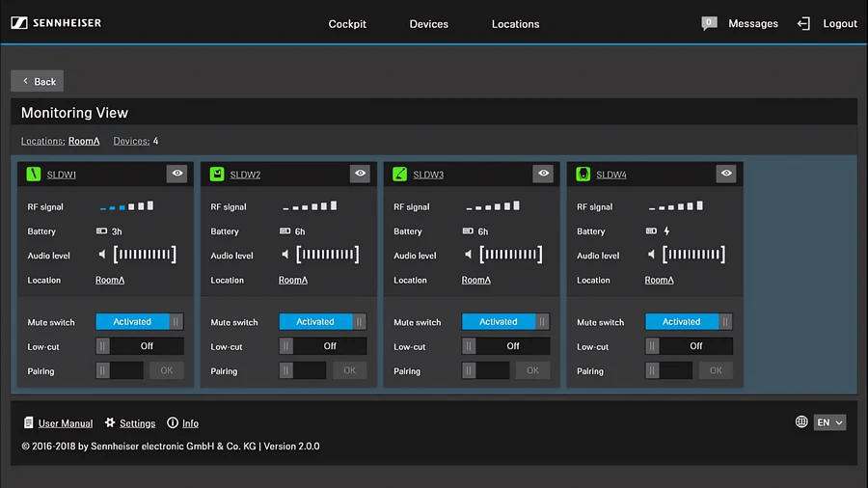This screenshot has width=868, height=488.
Task: Click the Logout arrow icon
Action: pos(803,23)
